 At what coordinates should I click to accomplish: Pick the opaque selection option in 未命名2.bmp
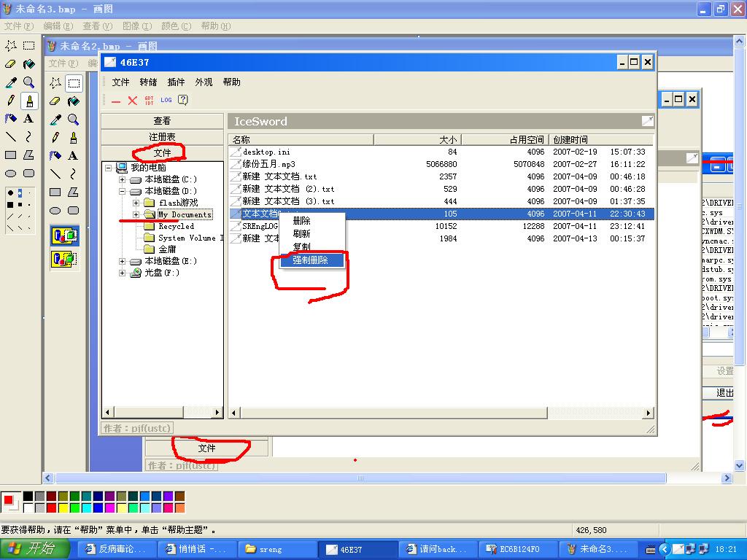65,236
